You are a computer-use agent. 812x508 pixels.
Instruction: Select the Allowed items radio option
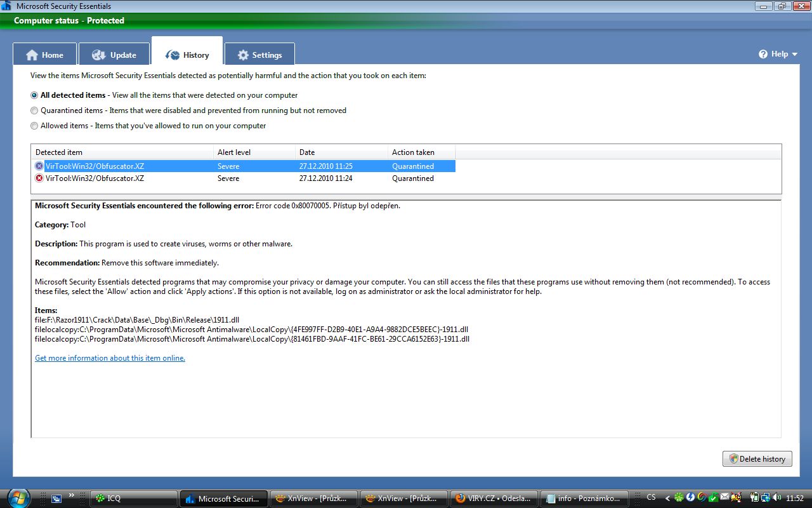34,126
